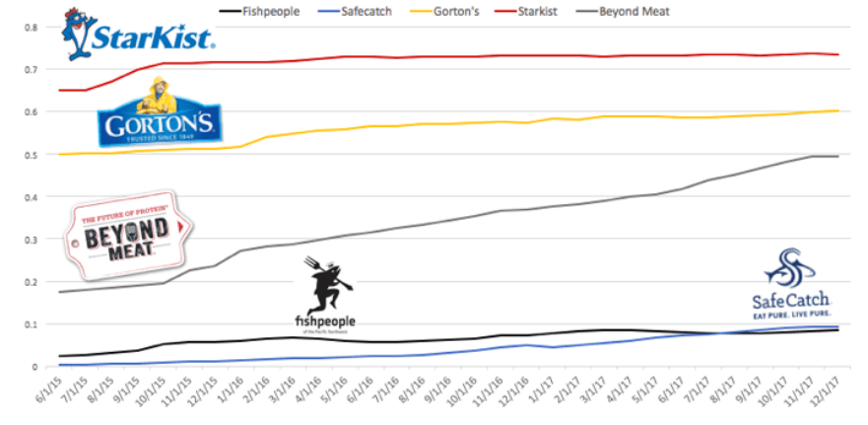Viewport: 868px width, 425px height.
Task: Click the StarKist logo
Action: tap(137, 34)
